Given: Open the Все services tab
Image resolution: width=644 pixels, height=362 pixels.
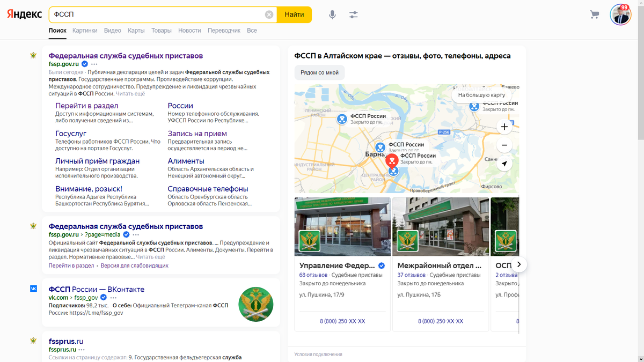Looking at the screenshot, I should pos(252,31).
